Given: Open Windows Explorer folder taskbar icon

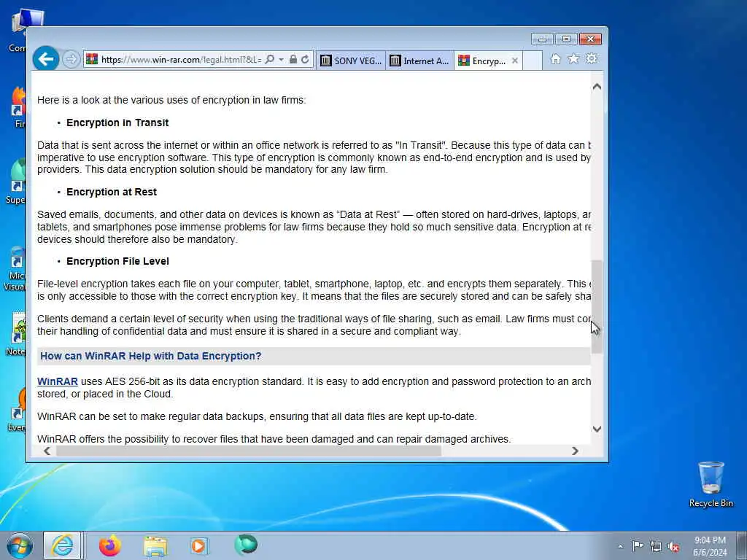Looking at the screenshot, I should pyautogui.click(x=155, y=545).
